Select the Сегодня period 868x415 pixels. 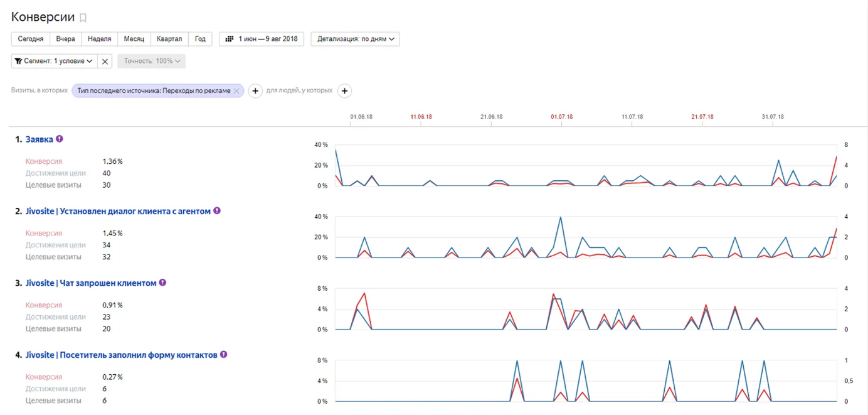pyautogui.click(x=31, y=39)
